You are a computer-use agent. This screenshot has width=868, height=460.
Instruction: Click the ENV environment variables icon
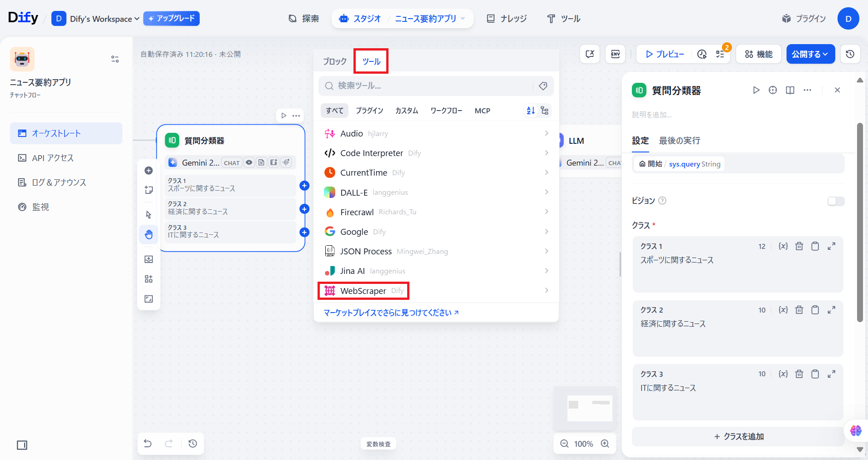point(615,54)
